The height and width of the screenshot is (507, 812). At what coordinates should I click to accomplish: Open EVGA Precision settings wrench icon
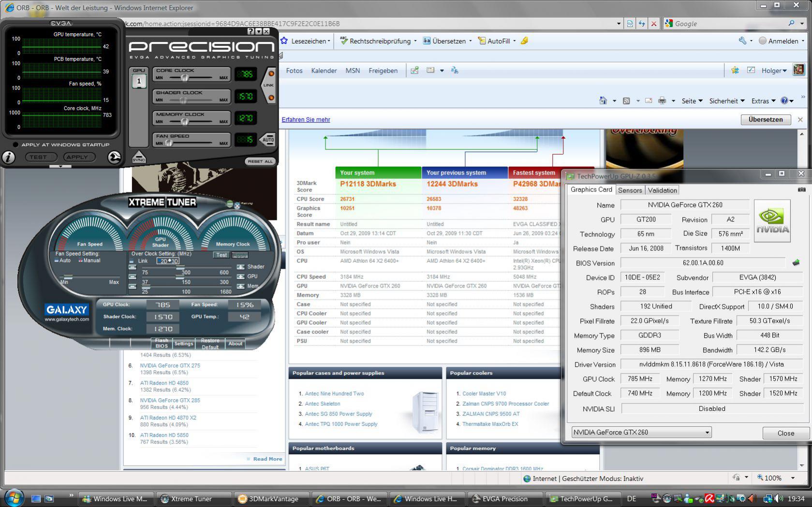coord(114,158)
